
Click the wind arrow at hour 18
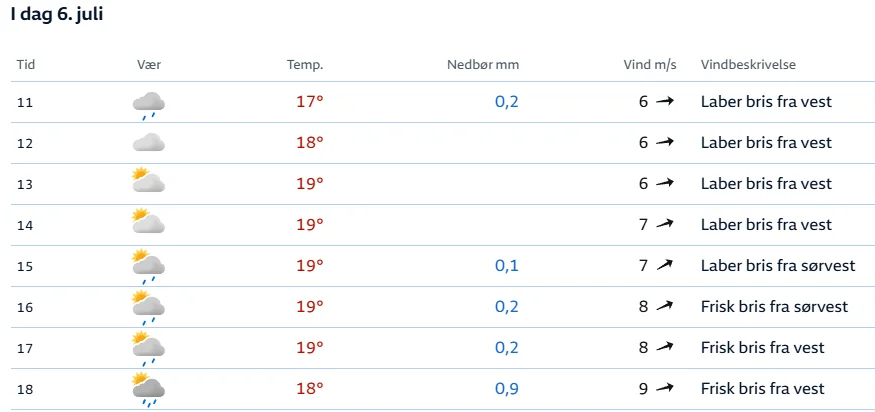(665, 388)
